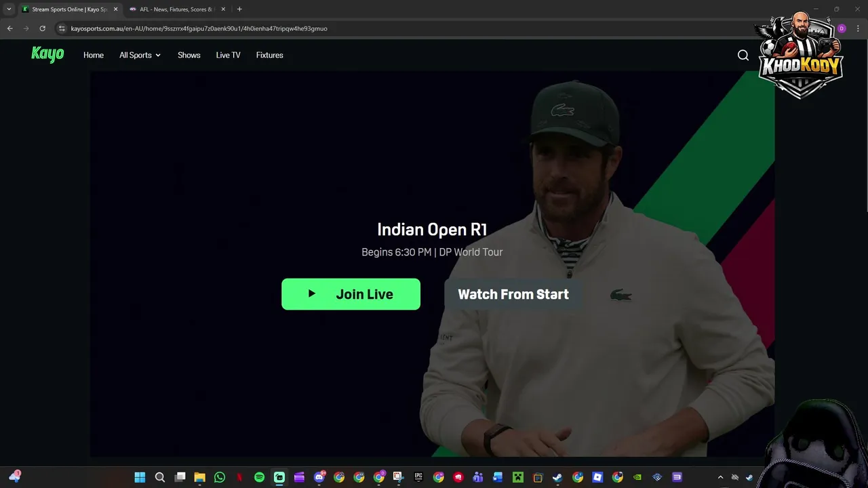Open the Chrome profile avatar
The height and width of the screenshot is (488, 868).
[842, 28]
